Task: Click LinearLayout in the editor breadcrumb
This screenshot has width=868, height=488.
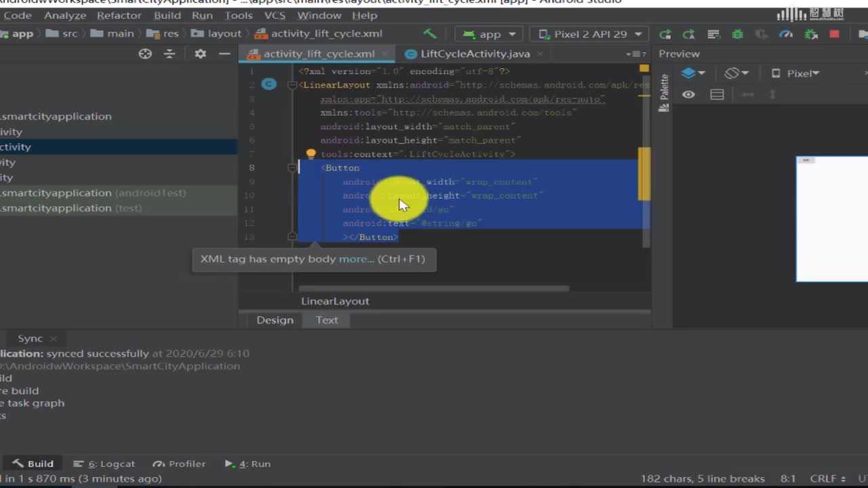Action: point(335,301)
